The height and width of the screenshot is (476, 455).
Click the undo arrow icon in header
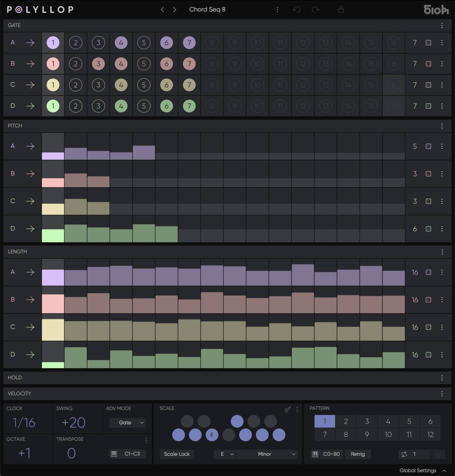point(297,9)
